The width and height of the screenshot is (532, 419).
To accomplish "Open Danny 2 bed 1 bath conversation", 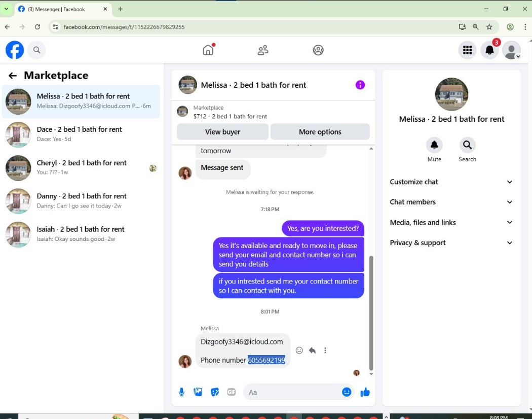I will [81, 201].
